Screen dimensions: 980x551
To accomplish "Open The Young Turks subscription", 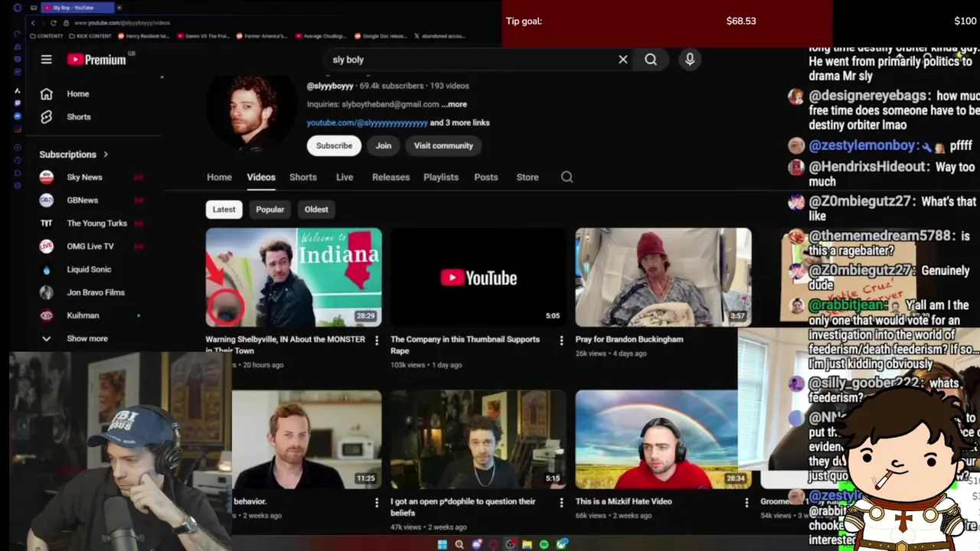I will (96, 223).
